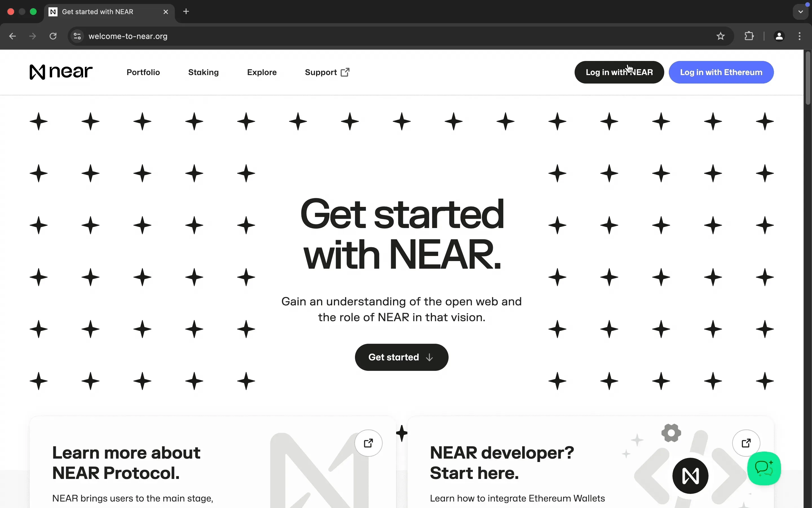The width and height of the screenshot is (812, 508).
Task: Go to the Explore section
Action: tap(262, 72)
